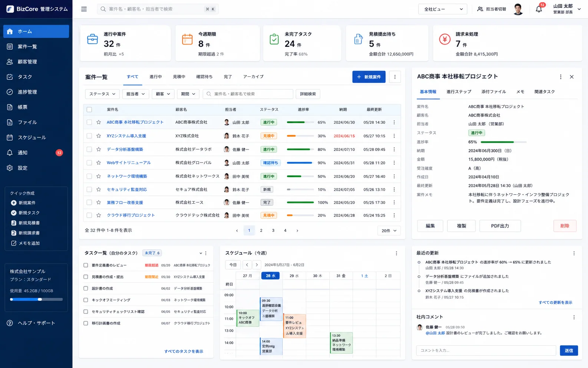Click the 65% progress bar in detail panel
This screenshot has width=588, height=368.
[503, 142]
